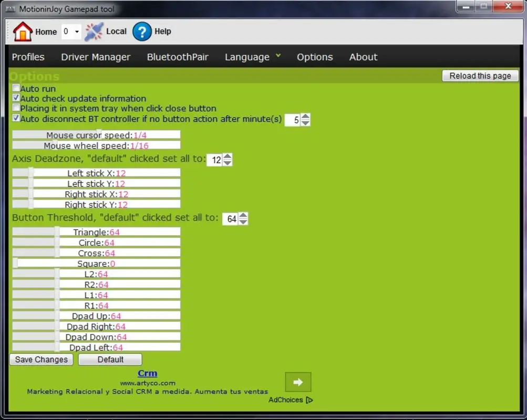Image resolution: width=527 pixels, height=420 pixels.
Task: Disable auto disconnect BT controller option
Action: [16, 118]
